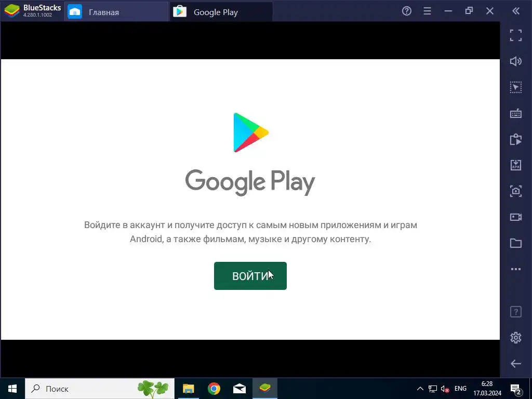Open the BlueStacks help question-mark icon
Screen dimensions: 532x399
(x=406, y=11)
